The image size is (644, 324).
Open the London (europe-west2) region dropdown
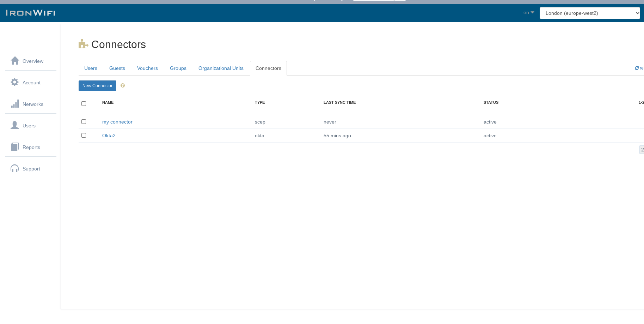pyautogui.click(x=589, y=13)
